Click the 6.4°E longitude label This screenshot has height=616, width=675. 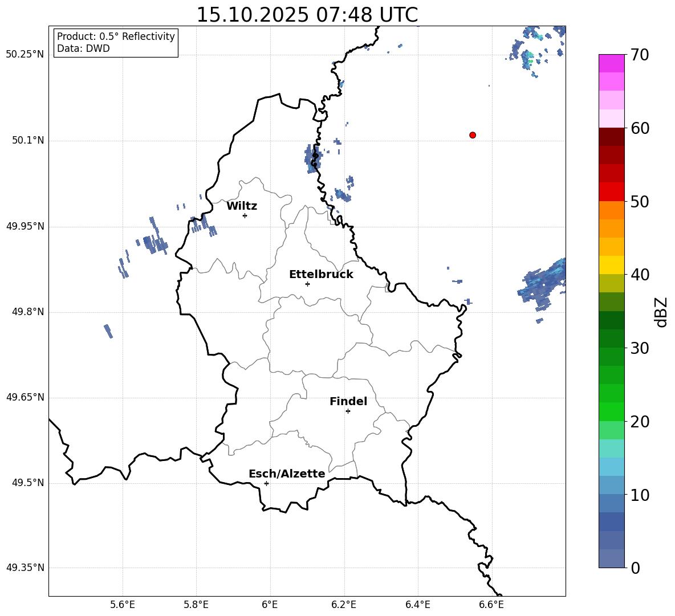coord(417,605)
